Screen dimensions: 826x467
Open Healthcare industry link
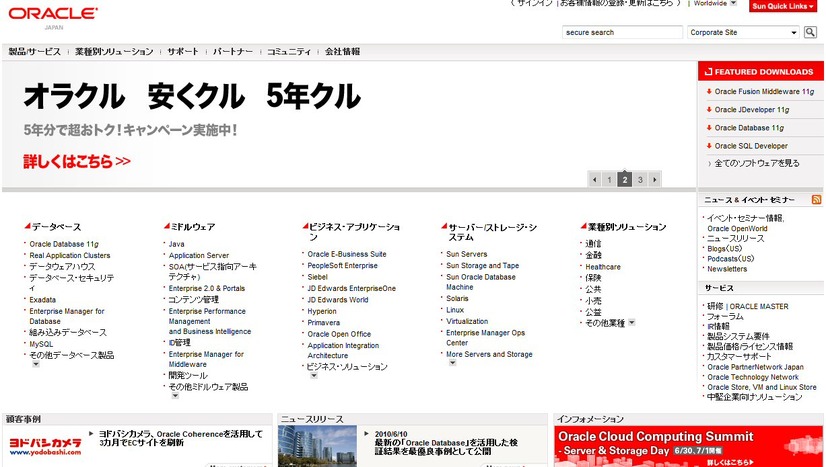point(603,267)
